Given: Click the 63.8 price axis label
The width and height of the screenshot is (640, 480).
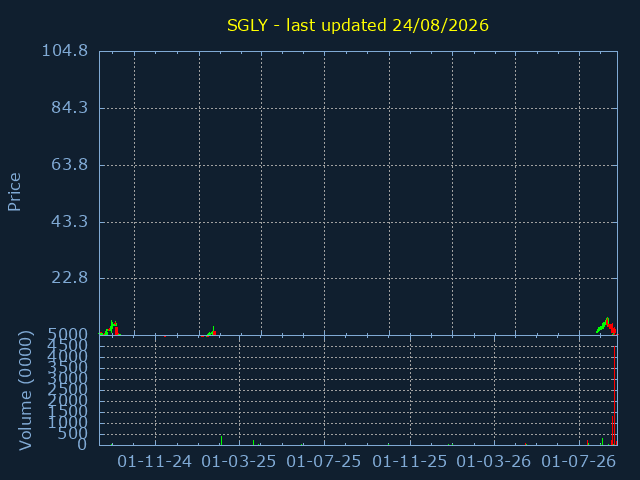Looking at the screenshot, I should pos(69,165).
